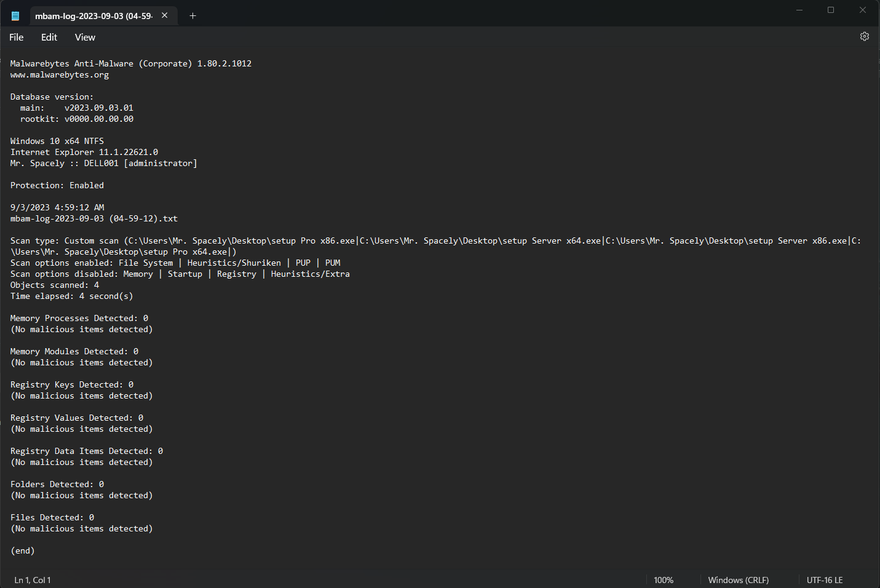
Task: Click 'Mr. Spacely :: DELL001 [administrator]' line
Action: tap(104, 164)
